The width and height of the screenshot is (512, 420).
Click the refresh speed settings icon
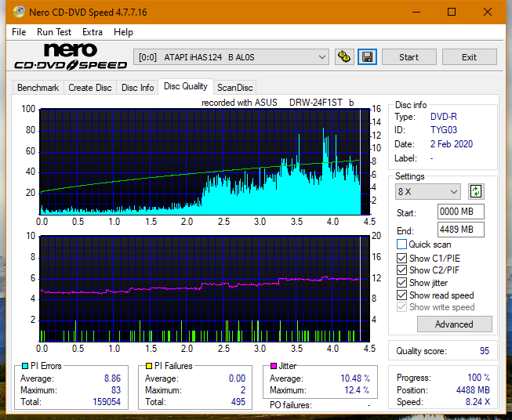coord(476,191)
